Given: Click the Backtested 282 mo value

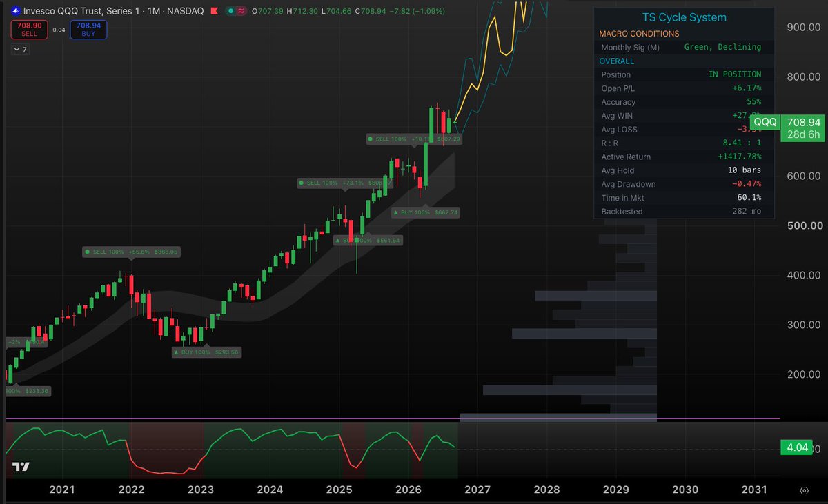Looking at the screenshot, I should pos(747,211).
